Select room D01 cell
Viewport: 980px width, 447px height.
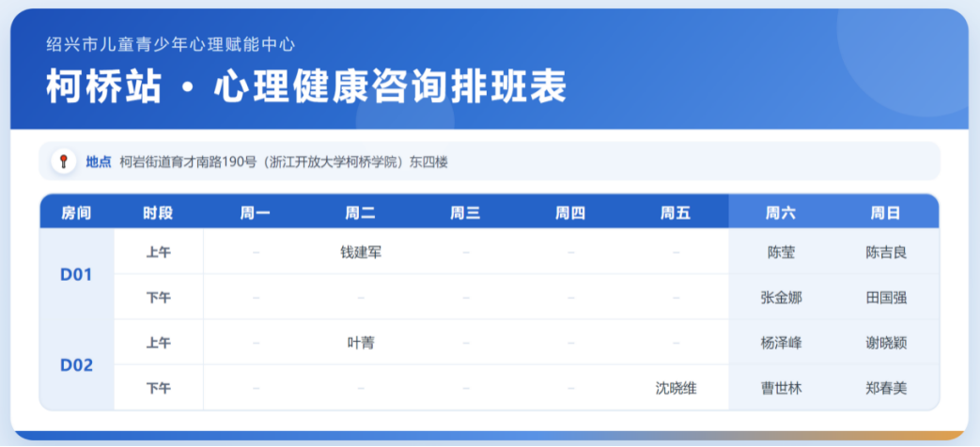coord(76,275)
